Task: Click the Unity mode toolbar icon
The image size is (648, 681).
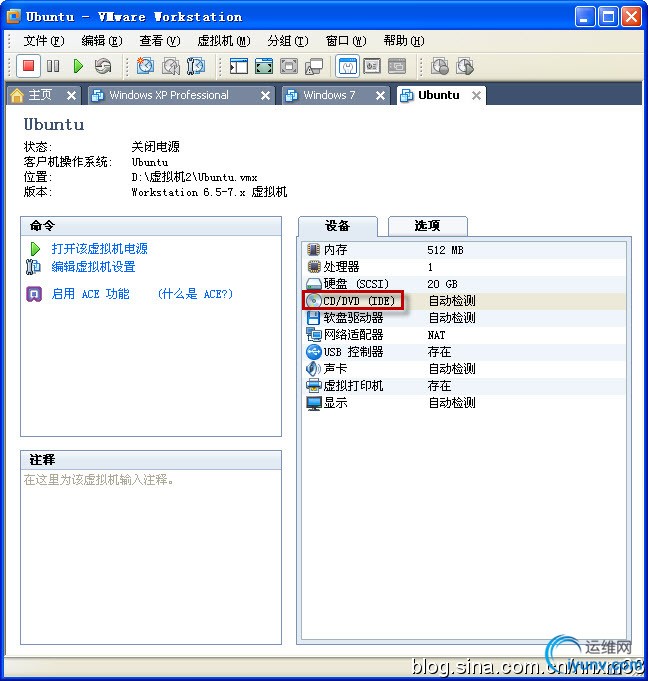Action: (x=314, y=66)
